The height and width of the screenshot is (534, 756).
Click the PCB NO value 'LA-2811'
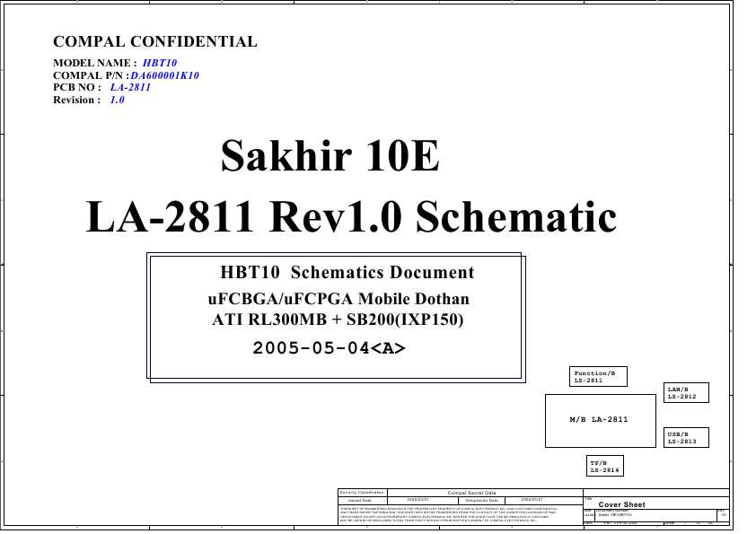[x=130, y=87]
